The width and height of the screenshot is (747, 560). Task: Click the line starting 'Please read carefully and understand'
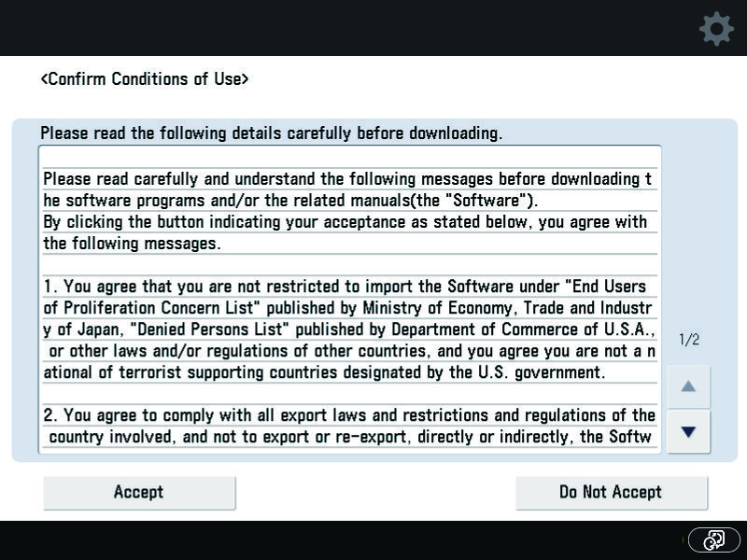(x=347, y=179)
